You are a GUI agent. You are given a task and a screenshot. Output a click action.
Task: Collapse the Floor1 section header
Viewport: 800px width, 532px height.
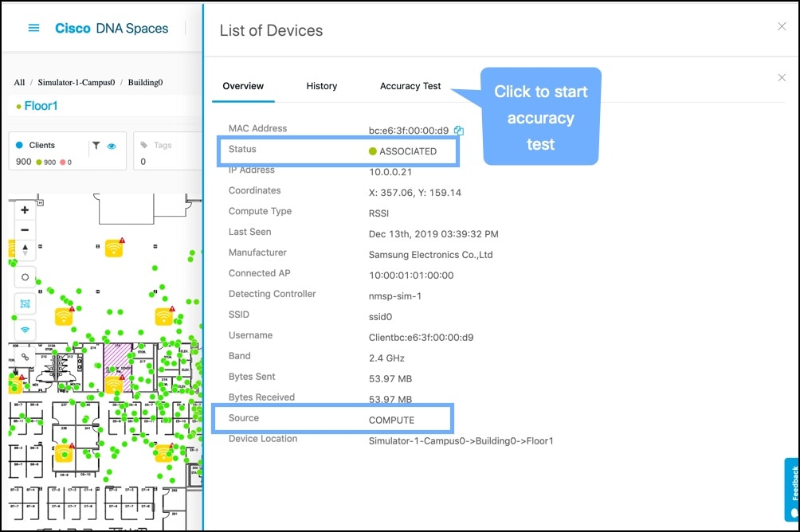40,105
